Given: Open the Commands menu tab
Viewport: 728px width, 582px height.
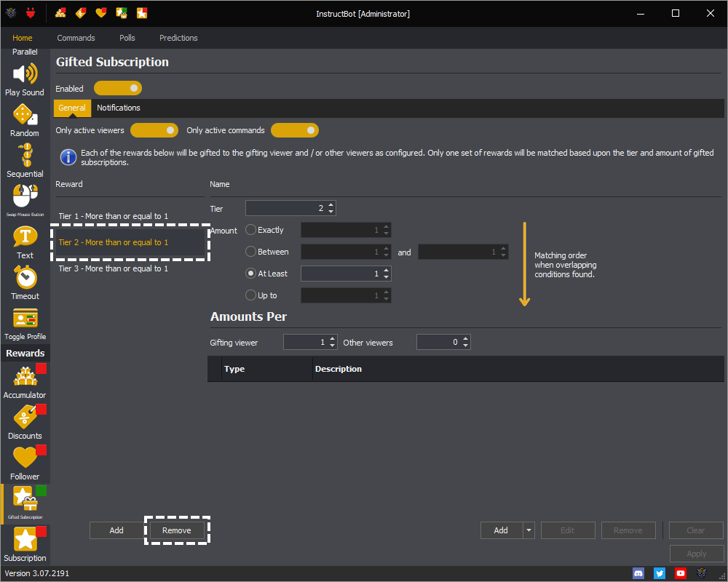Looking at the screenshot, I should (76, 38).
